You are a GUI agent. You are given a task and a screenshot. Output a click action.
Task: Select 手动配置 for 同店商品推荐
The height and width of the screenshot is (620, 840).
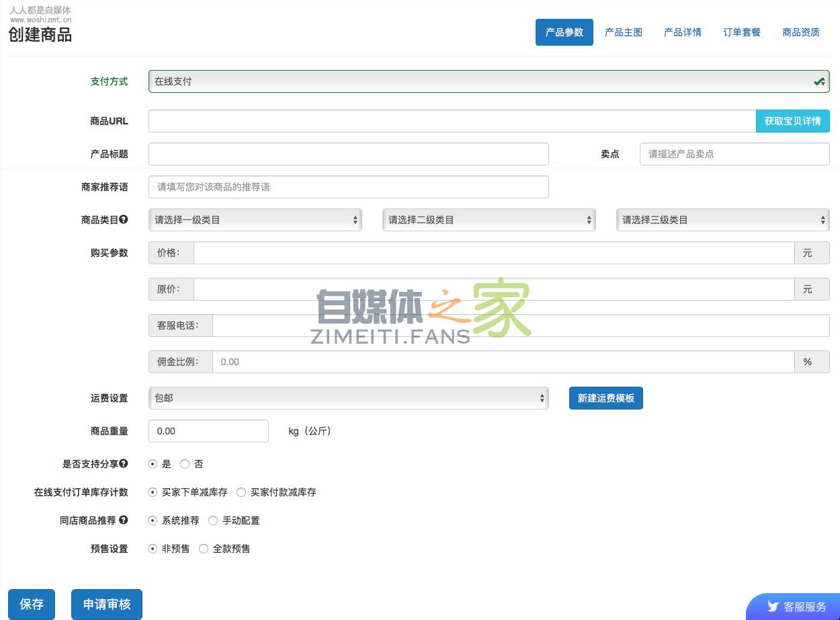[x=213, y=520]
